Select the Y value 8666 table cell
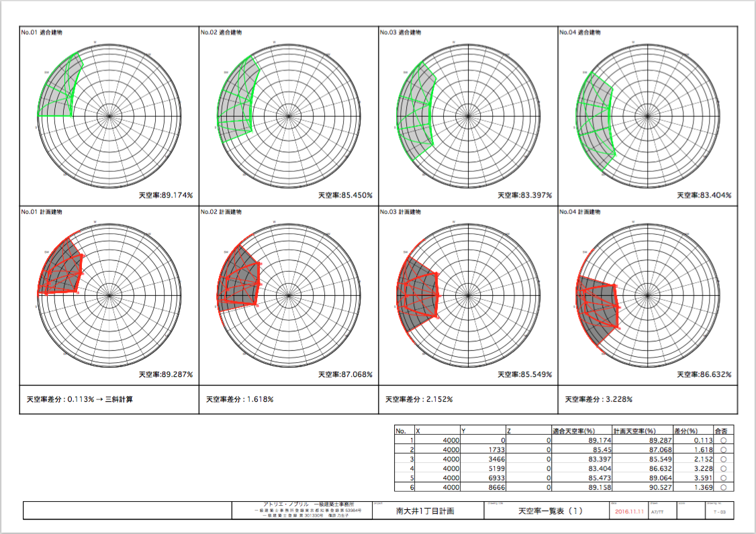 click(495, 487)
